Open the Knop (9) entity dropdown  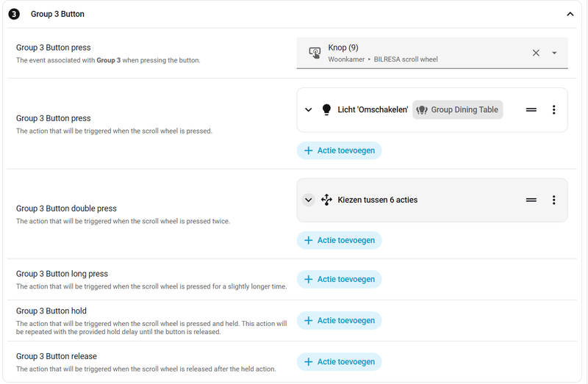[x=554, y=53]
